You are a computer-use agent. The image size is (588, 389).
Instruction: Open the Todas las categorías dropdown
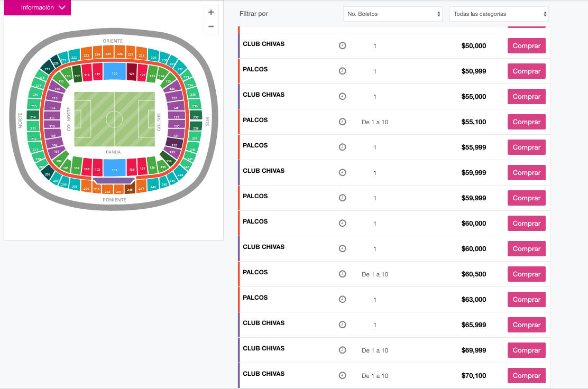(x=499, y=14)
